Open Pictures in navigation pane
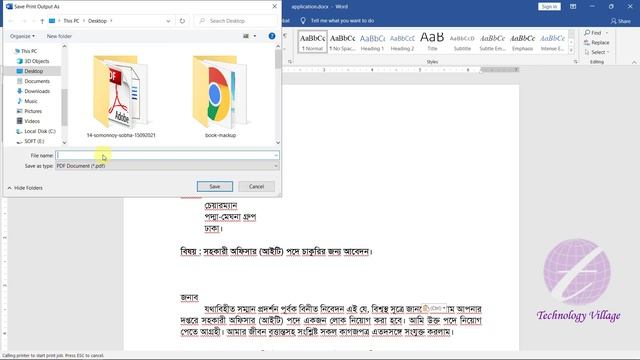Viewport: 640px width, 360px height. pyautogui.click(x=33, y=111)
